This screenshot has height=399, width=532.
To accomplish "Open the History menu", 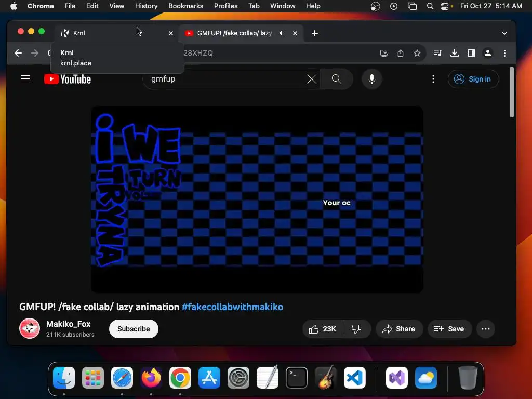I will tap(146, 6).
